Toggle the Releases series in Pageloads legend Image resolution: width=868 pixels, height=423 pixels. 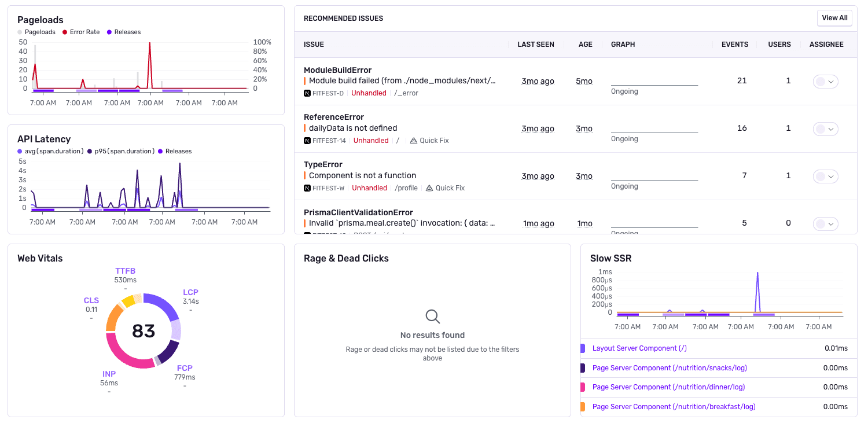(124, 32)
